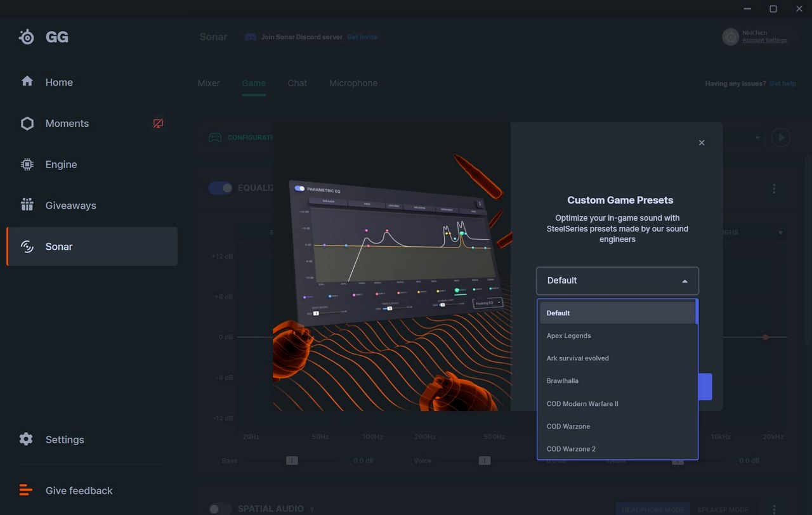Image resolution: width=812 pixels, height=515 pixels.
Task: Click the Bass slider handle
Action: (292, 460)
